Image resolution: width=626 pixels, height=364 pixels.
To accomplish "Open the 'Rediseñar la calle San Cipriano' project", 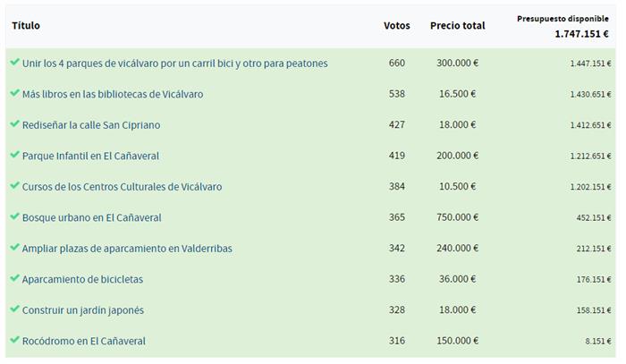I will (91, 125).
